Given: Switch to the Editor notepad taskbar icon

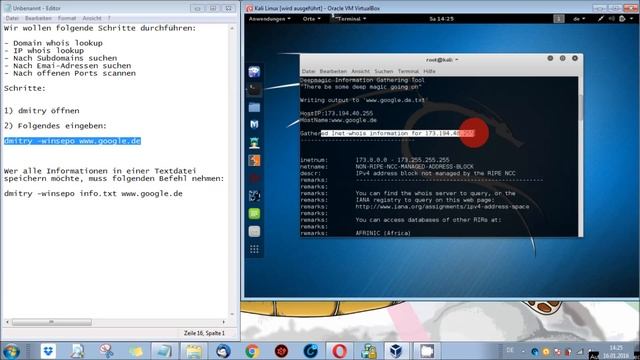Looking at the screenshot, I should [x=164, y=351].
